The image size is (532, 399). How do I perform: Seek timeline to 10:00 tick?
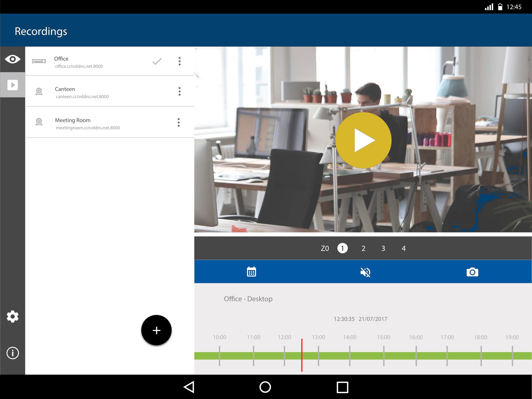tap(219, 356)
